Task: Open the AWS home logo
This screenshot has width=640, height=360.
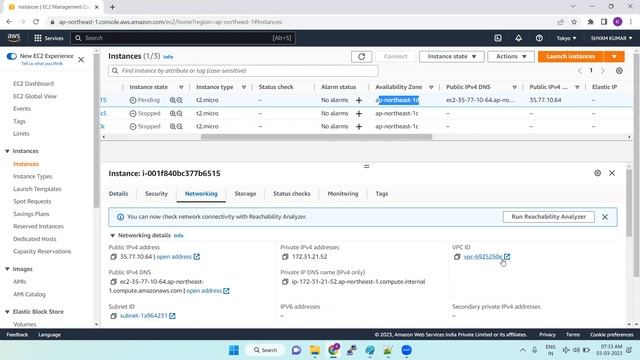Action: pos(14,38)
